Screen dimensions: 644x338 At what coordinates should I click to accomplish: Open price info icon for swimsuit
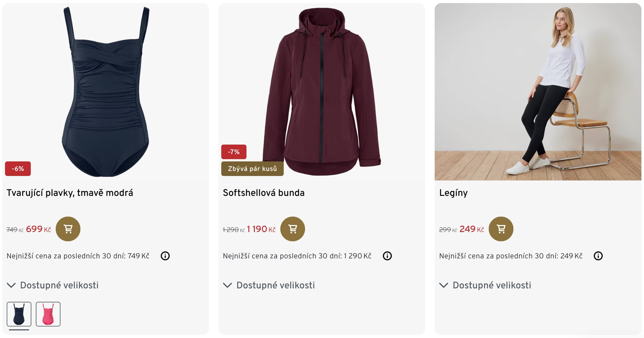[x=165, y=256]
